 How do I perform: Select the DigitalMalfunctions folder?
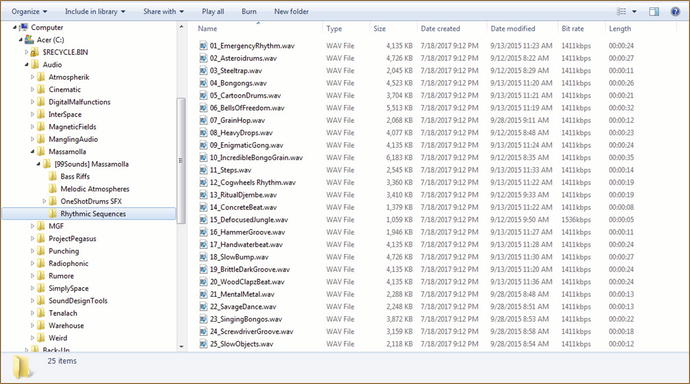79,102
